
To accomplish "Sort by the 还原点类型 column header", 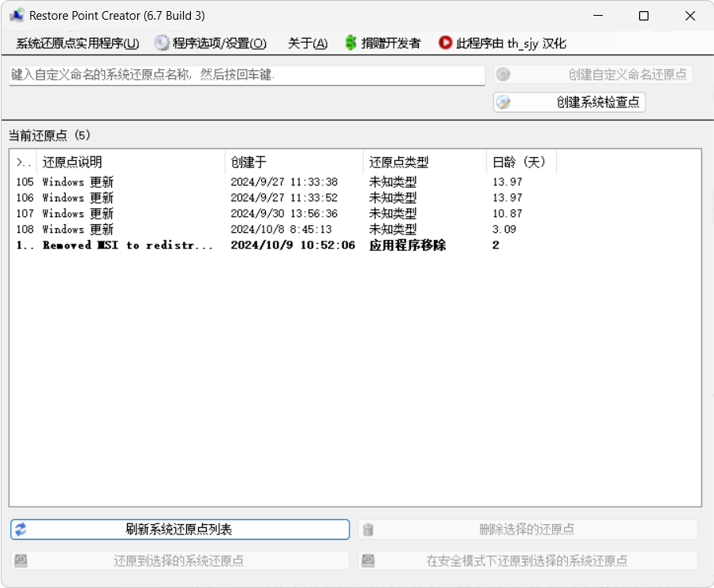I will point(424,162).
